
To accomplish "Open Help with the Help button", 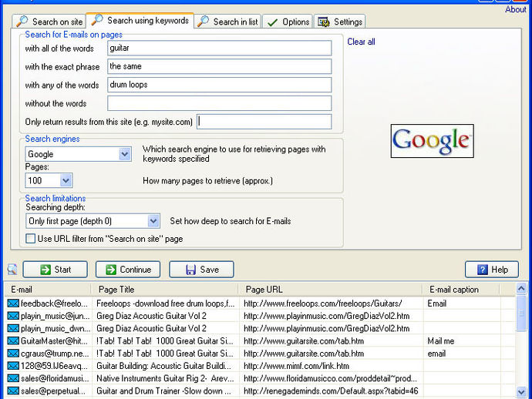I will tap(492, 270).
